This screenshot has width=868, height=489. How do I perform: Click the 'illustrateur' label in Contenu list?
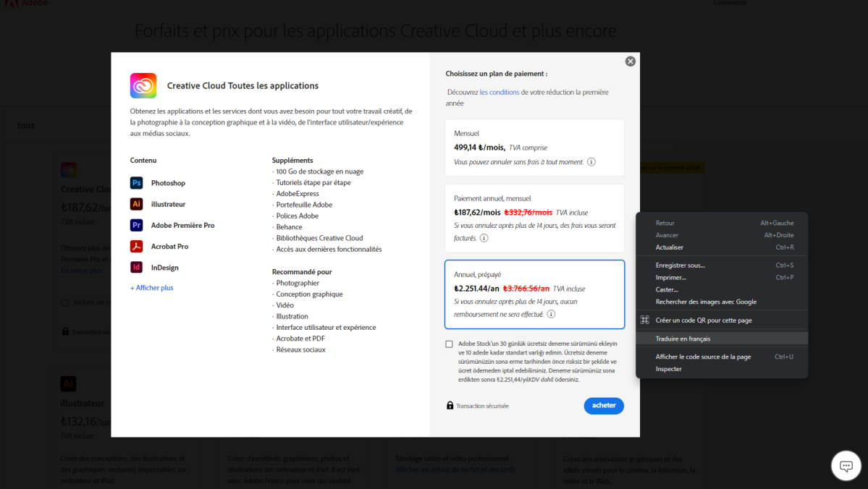click(x=168, y=204)
